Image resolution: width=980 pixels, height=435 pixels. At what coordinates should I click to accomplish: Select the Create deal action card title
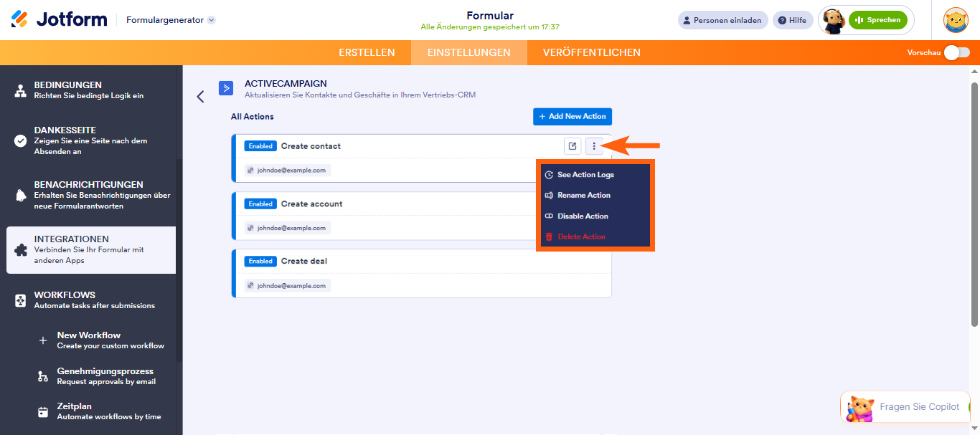point(304,261)
